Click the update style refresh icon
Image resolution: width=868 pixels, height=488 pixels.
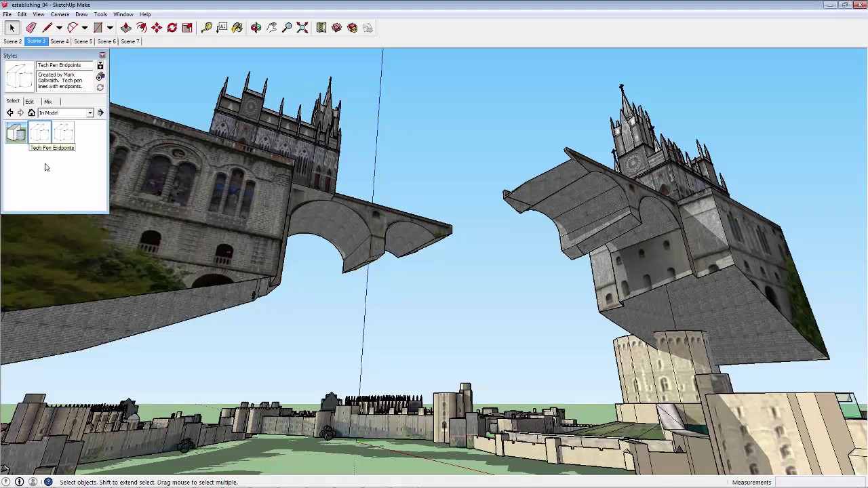click(100, 87)
